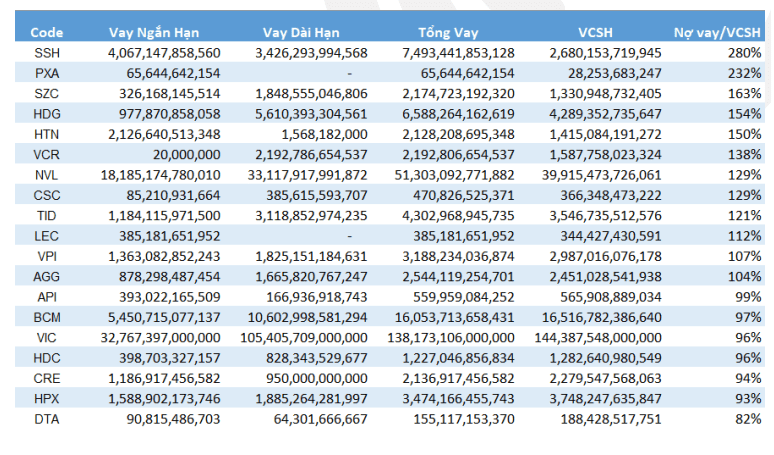This screenshot has height=455, width=774.
Task: Select the BCM code cell
Action: tap(47, 318)
